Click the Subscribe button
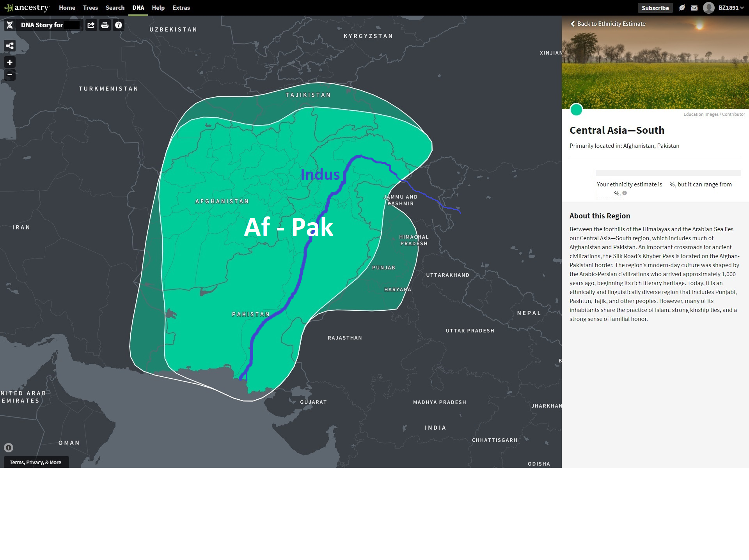Screen dimensions: 749x560 (x=655, y=8)
